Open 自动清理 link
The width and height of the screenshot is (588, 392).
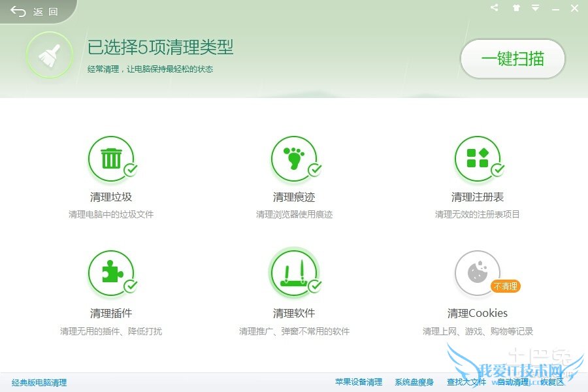pyautogui.click(x=513, y=382)
